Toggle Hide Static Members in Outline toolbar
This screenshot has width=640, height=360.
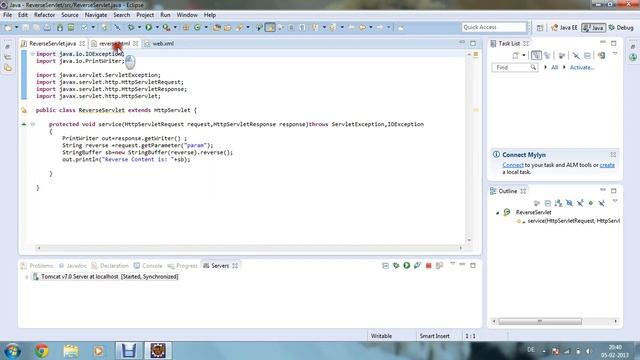click(580, 203)
